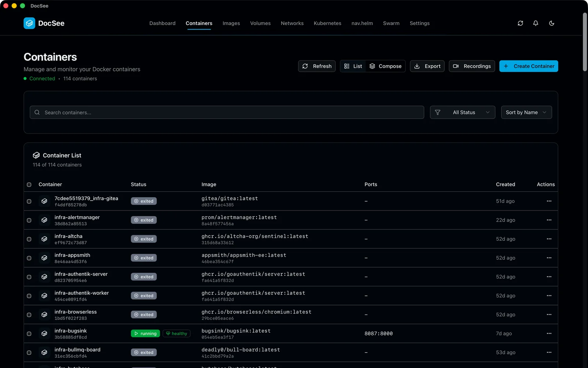The width and height of the screenshot is (588, 368).
Task: Open actions menu for 7cdee5519379_infra-gitea
Action: point(549,201)
